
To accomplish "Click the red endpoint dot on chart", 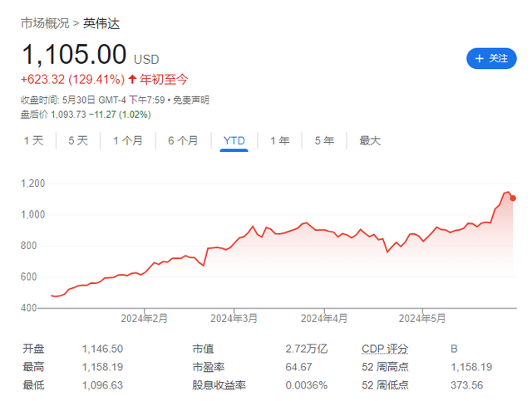I will (513, 198).
